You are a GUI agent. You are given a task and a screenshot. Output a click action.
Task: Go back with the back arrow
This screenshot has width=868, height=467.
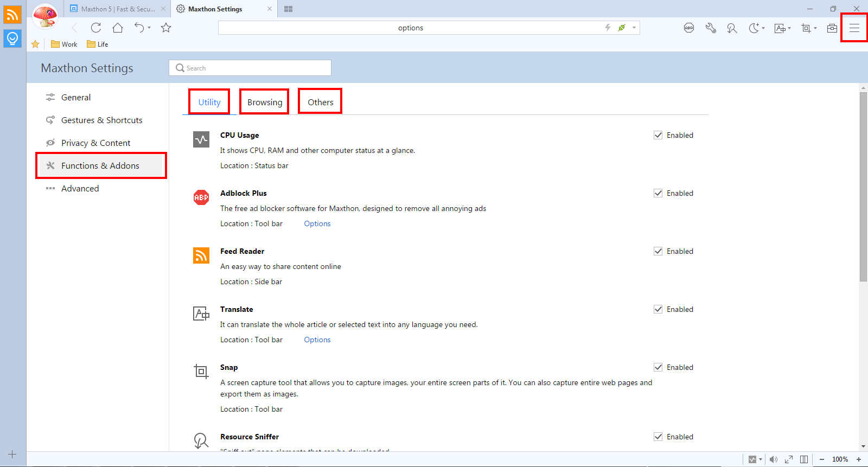[x=74, y=28]
